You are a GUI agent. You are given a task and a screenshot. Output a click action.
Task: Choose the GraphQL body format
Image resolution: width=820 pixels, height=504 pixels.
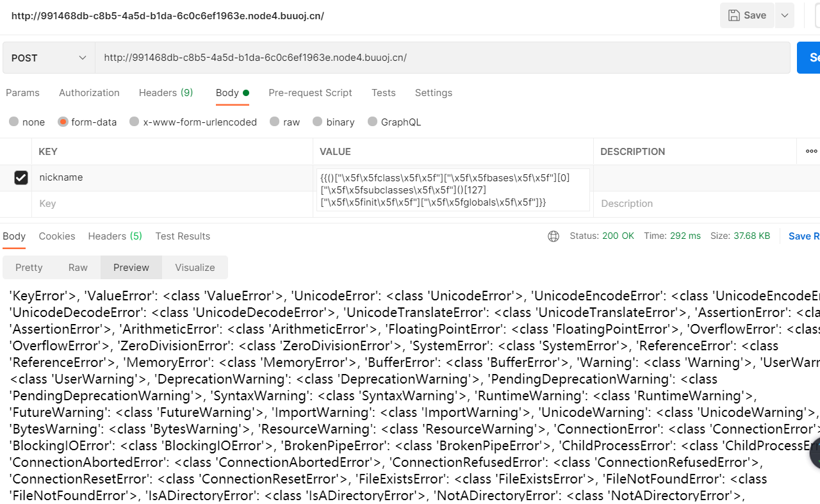click(395, 122)
